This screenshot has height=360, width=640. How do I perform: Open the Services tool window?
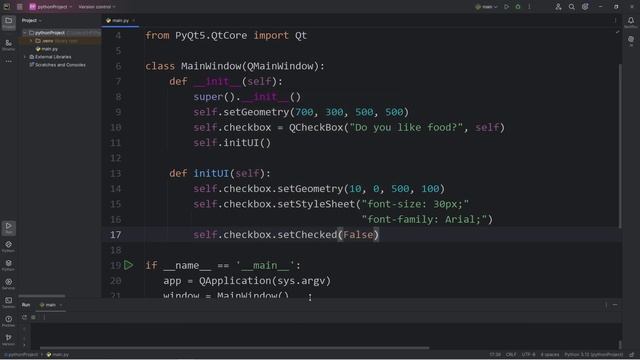9,284
